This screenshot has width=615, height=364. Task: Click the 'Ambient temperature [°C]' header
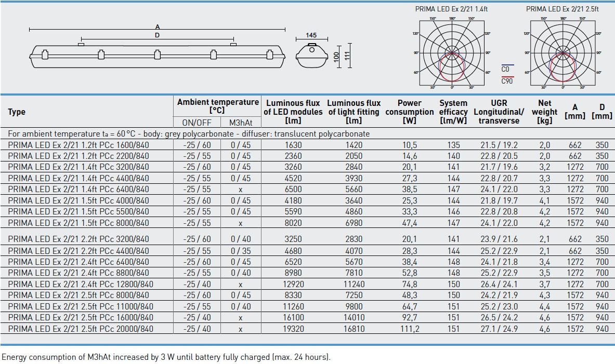217,106
